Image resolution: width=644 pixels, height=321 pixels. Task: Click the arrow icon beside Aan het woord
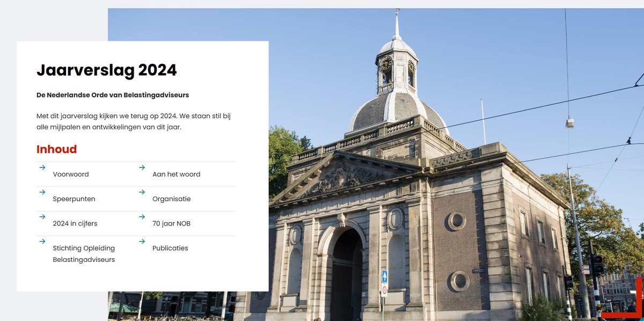pyautogui.click(x=142, y=167)
